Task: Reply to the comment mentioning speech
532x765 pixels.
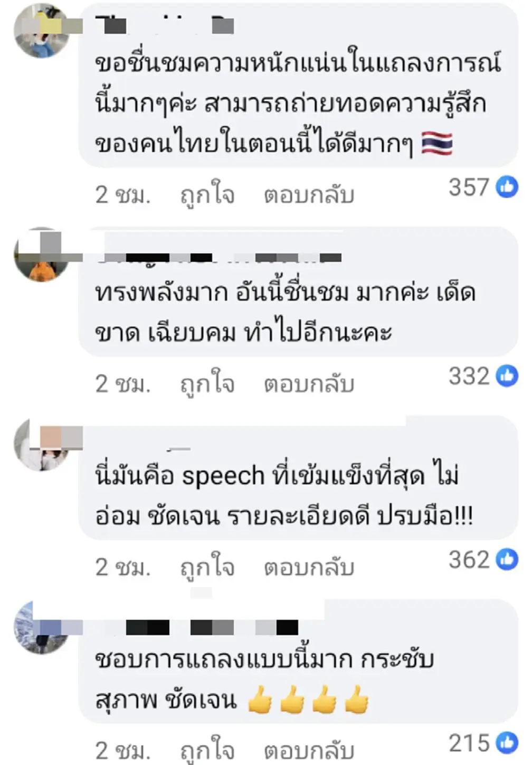Action: pyautogui.click(x=309, y=568)
